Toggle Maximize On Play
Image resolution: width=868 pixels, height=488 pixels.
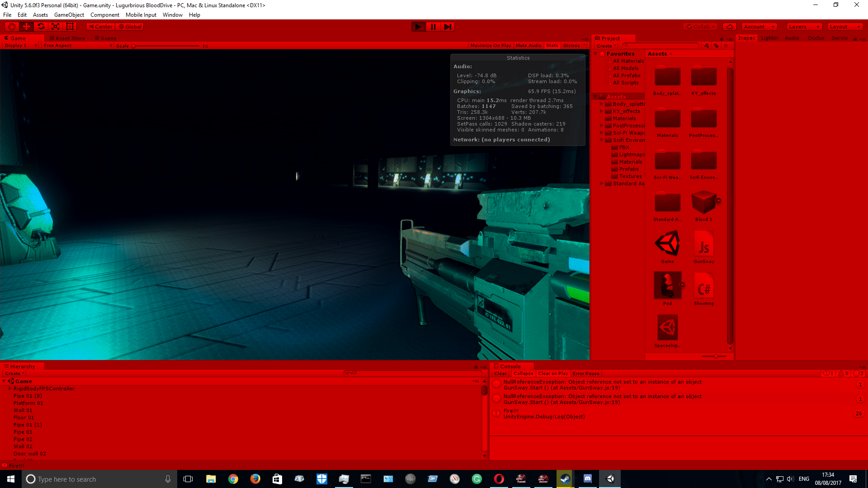491,46
